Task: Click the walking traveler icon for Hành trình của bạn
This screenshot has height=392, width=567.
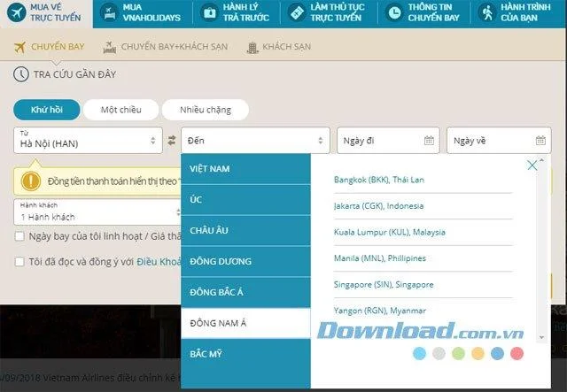Action: point(487,13)
